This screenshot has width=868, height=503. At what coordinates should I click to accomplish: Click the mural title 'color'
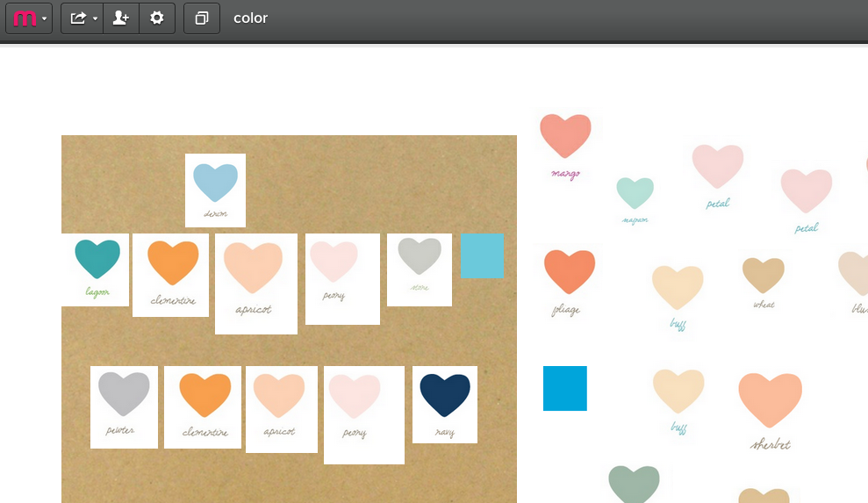[250, 18]
